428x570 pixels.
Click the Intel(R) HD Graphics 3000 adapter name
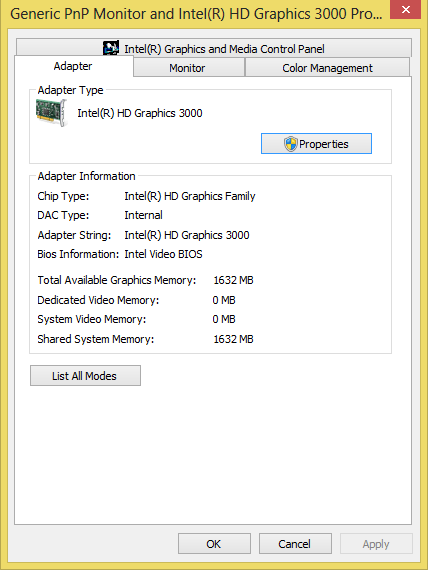[x=140, y=113]
